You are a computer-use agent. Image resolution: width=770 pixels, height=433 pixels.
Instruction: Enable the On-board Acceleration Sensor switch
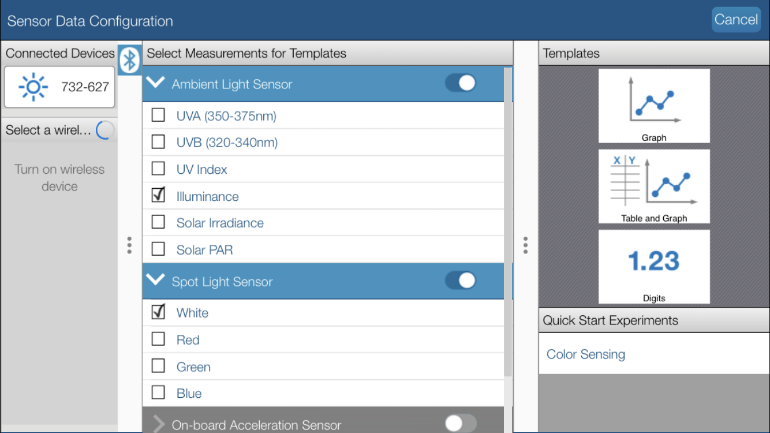coord(461,423)
